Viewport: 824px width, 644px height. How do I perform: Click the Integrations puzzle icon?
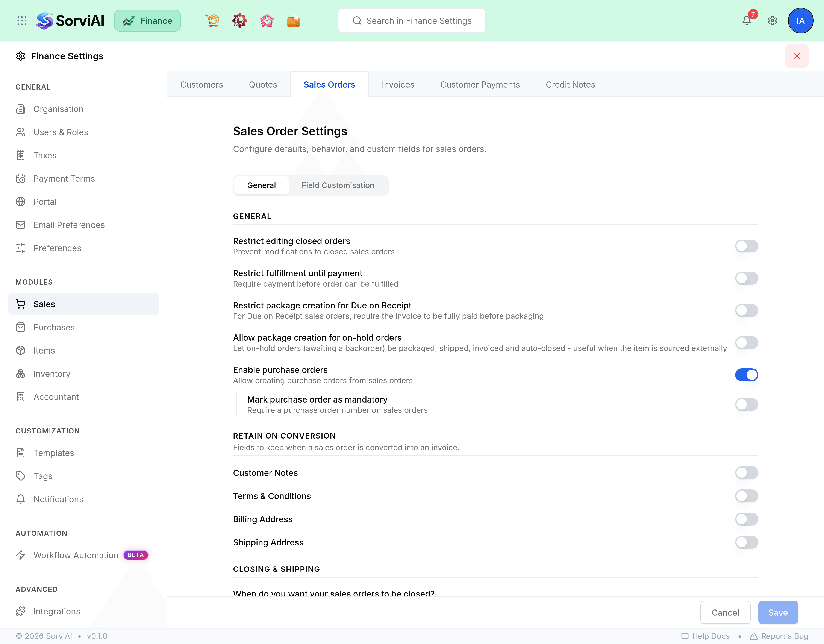21,612
